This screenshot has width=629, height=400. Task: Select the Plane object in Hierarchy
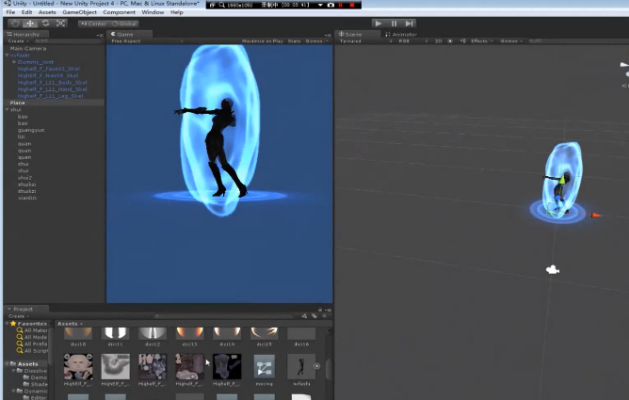[17, 103]
